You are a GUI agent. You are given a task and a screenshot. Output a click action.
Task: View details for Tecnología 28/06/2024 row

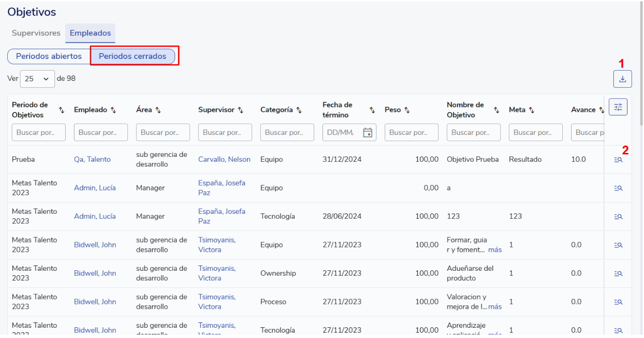(x=618, y=217)
